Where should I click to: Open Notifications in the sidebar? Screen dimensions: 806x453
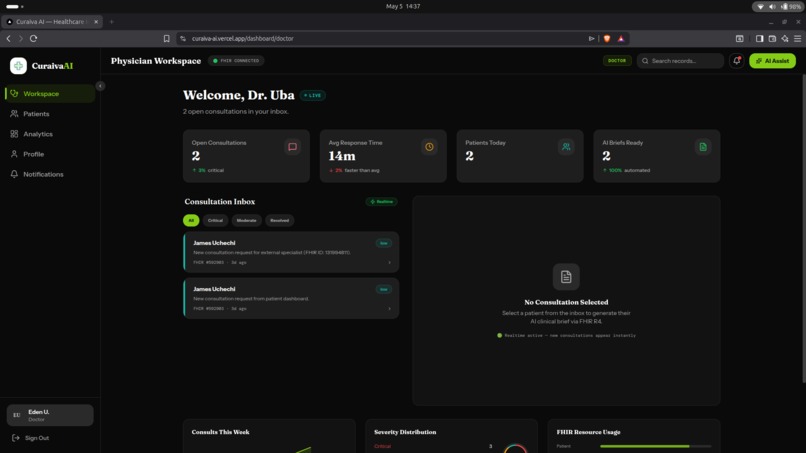50,174
